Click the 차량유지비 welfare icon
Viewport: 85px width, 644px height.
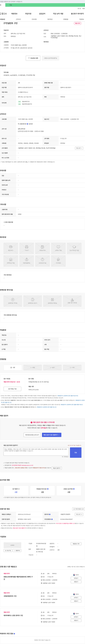42,248
